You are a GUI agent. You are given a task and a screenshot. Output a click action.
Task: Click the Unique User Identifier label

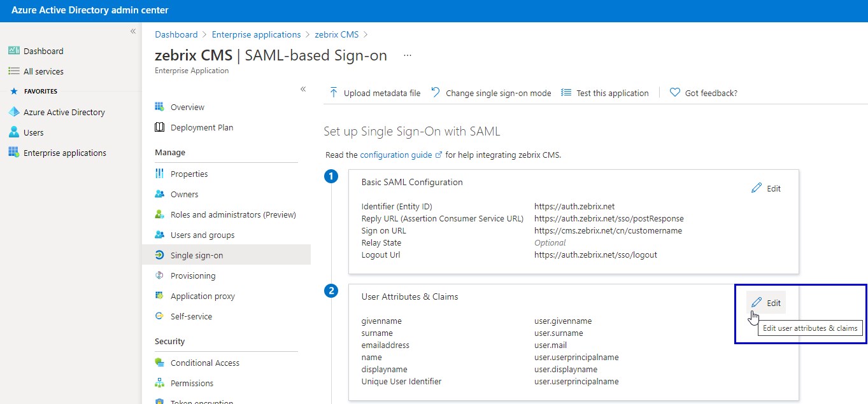401,381
